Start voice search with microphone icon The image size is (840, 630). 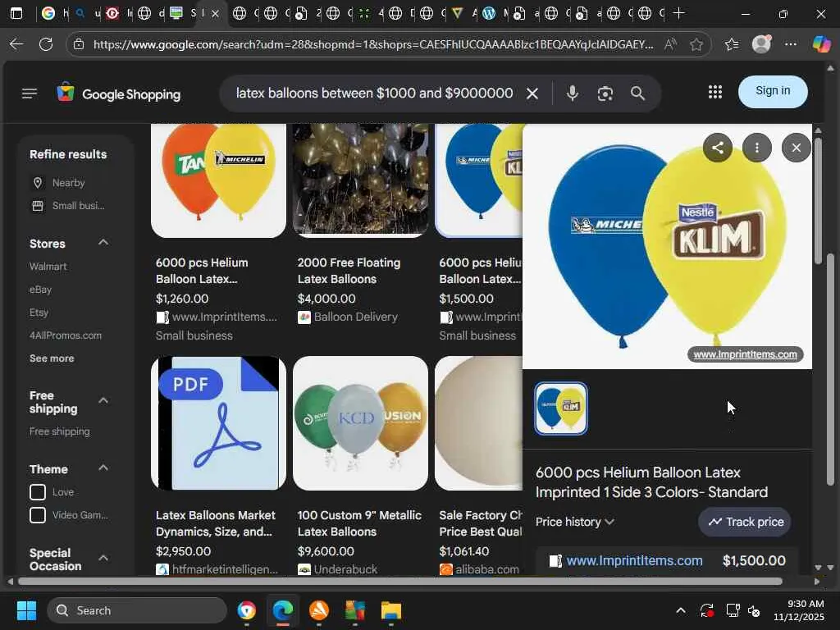tap(572, 94)
